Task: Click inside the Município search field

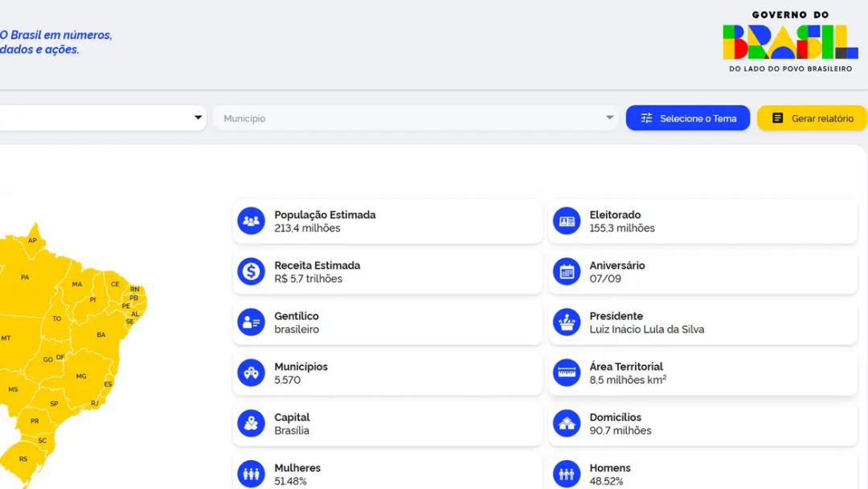Action: click(x=362, y=117)
